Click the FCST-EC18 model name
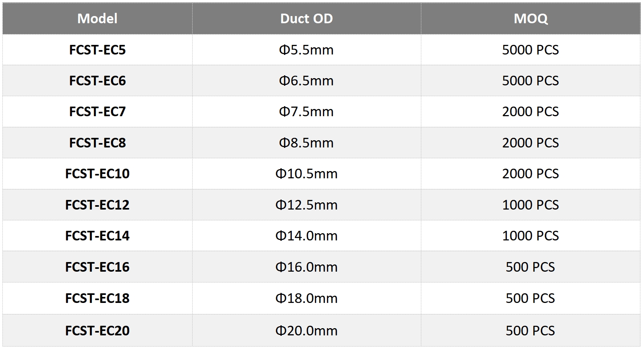 click(97, 298)
